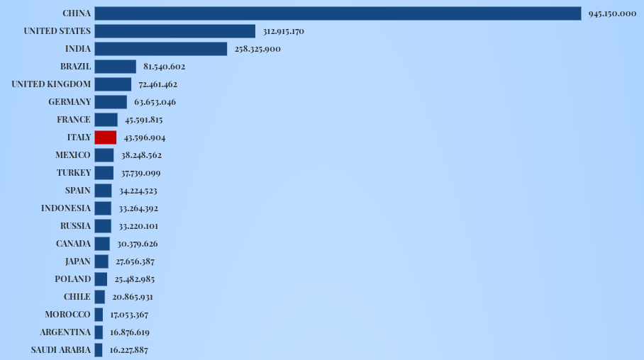The width and height of the screenshot is (644, 360).
Task: Click the Brazil bar
Action: pyautogui.click(x=115, y=67)
